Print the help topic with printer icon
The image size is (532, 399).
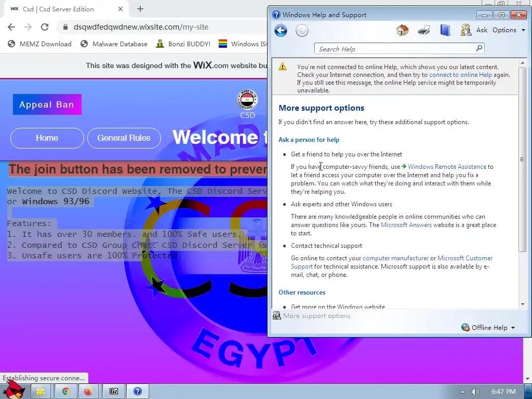point(424,30)
